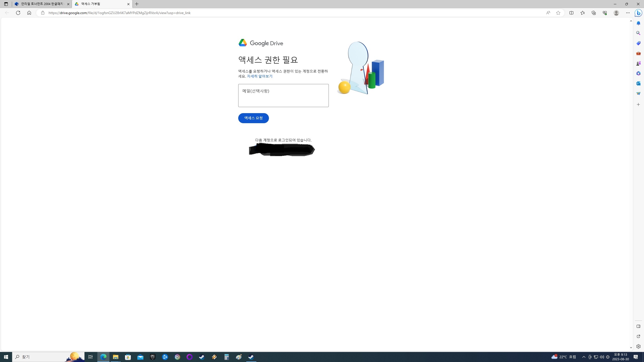This screenshot has height=362, width=644.
Task: Click the Google Drive logo
Action: (261, 43)
